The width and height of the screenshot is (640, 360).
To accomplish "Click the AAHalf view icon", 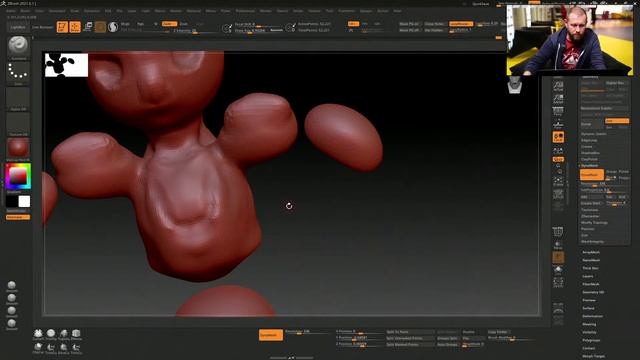I will point(558,99).
